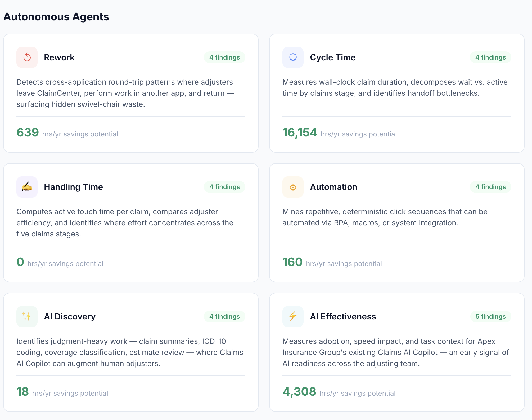Open the 4 findings badge on Rework

click(224, 57)
